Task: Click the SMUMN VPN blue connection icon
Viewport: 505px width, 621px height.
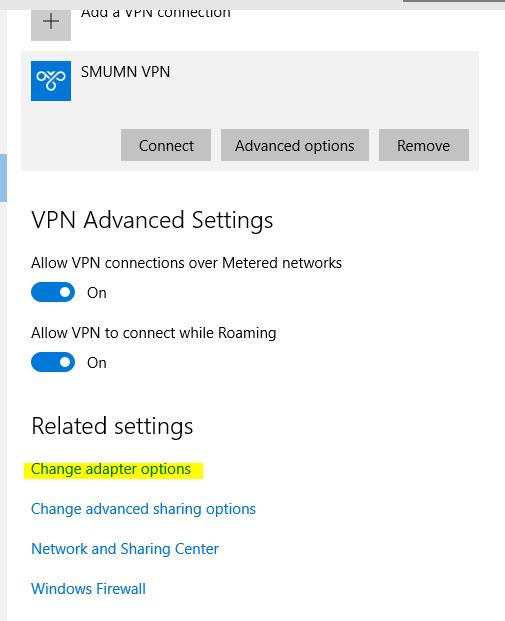Action: (51, 81)
